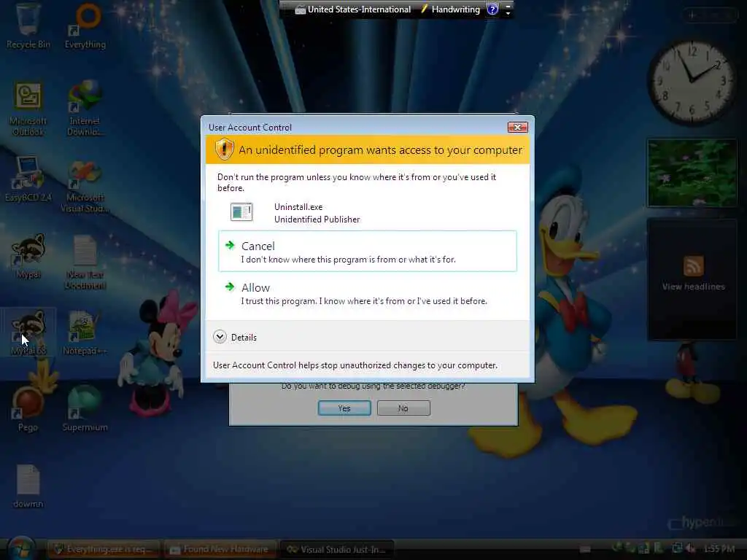The image size is (747, 560).
Task: Open the Supermium desktop shortcut
Action: [x=85, y=409]
